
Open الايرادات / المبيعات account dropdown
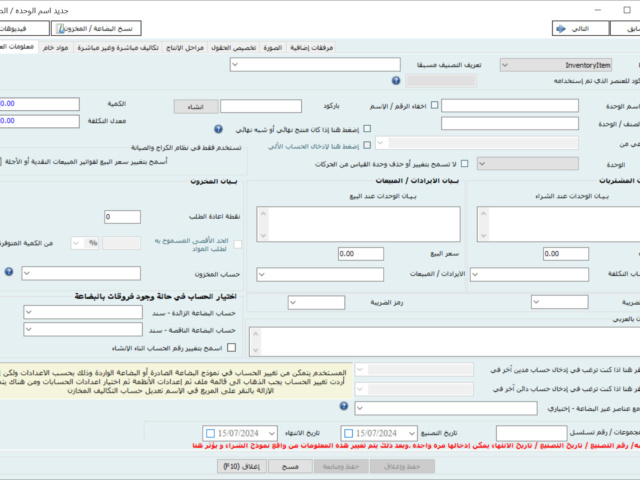pyautogui.click(x=320, y=274)
